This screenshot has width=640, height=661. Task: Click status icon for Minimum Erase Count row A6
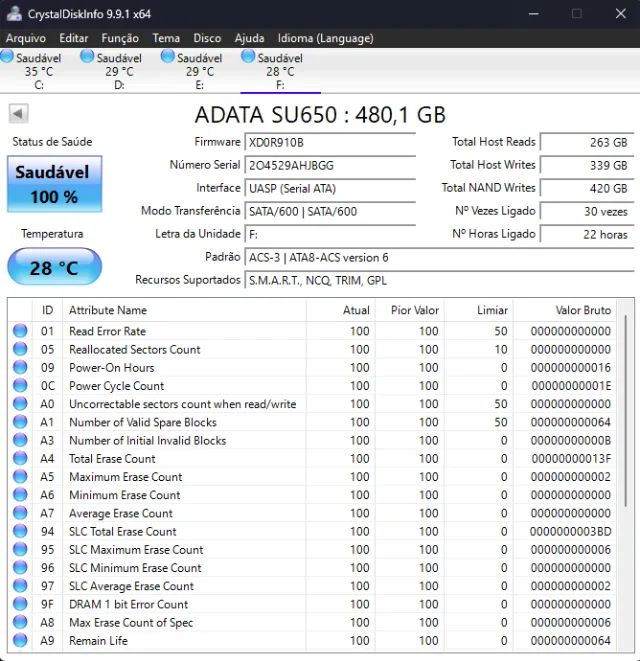20,494
